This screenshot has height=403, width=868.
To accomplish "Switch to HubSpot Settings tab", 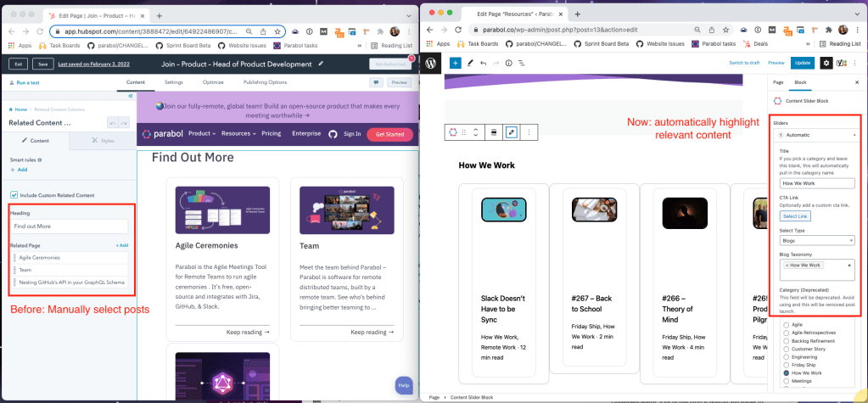I will pos(174,82).
